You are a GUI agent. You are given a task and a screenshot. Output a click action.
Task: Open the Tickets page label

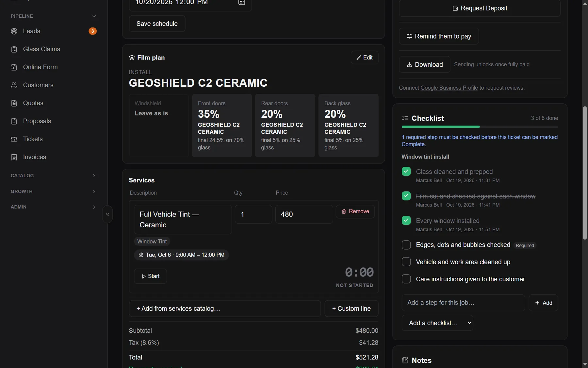(x=33, y=139)
